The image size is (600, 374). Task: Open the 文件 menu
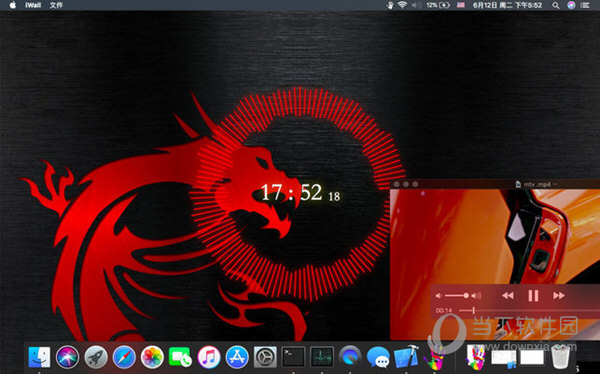(56, 5)
